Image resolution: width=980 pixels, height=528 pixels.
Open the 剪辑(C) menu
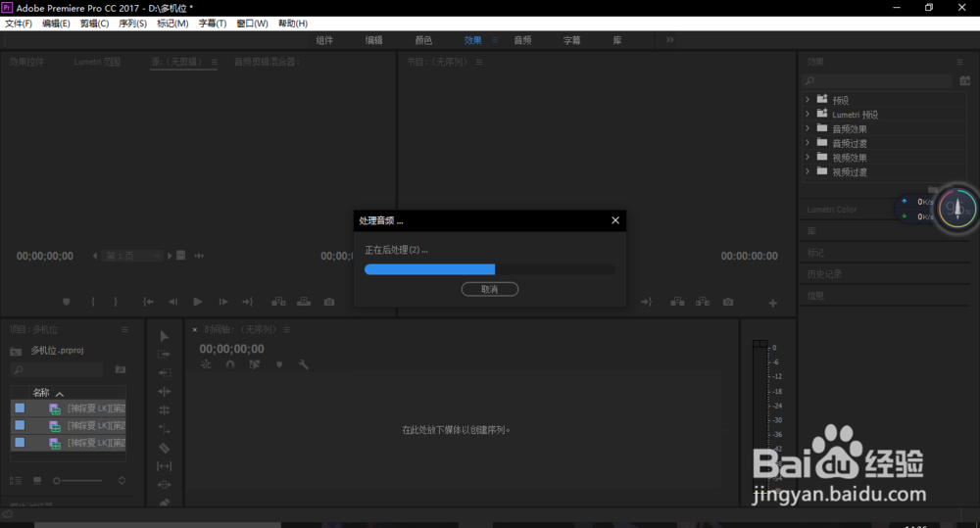tap(94, 24)
